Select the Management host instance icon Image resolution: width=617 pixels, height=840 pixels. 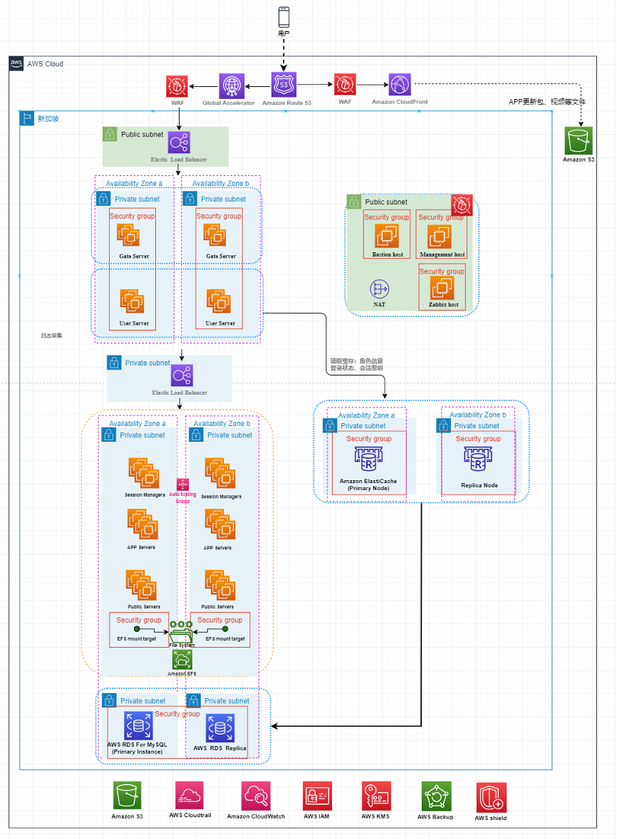click(440, 237)
